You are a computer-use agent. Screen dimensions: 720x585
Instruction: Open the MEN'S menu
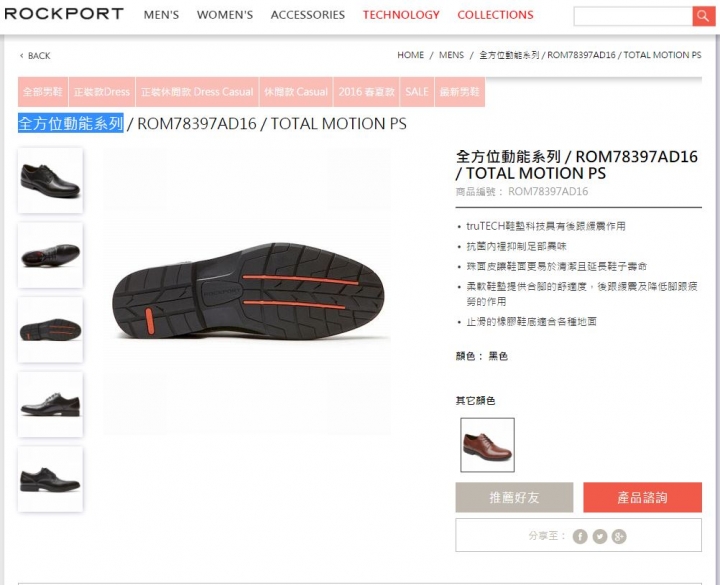point(161,15)
